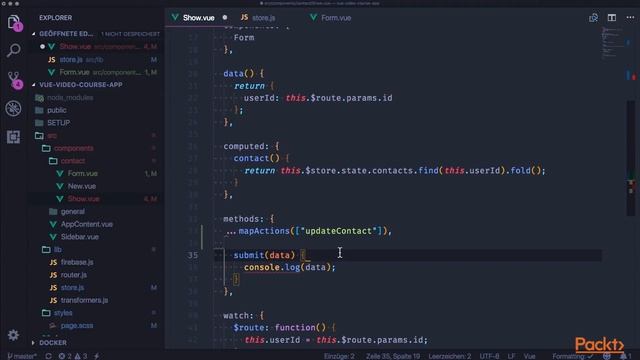This screenshot has height=360, width=640.
Task: Collapse the GEÖFFNETE EDITOREN section
Action: click(x=65, y=34)
